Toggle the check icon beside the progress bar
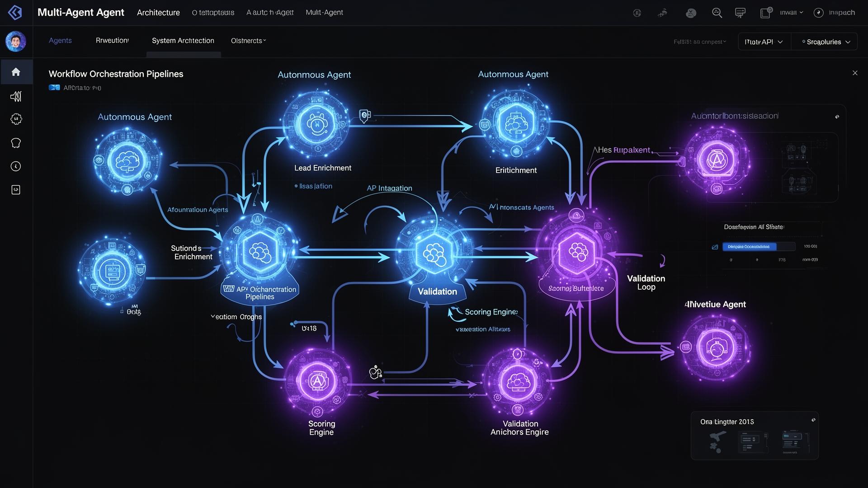 [715, 247]
